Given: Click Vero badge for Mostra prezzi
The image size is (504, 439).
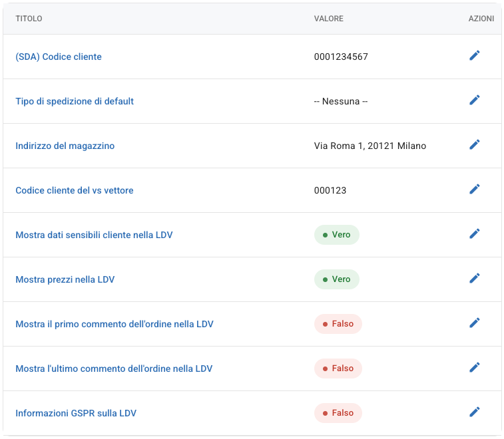Looking at the screenshot, I should [336, 279].
